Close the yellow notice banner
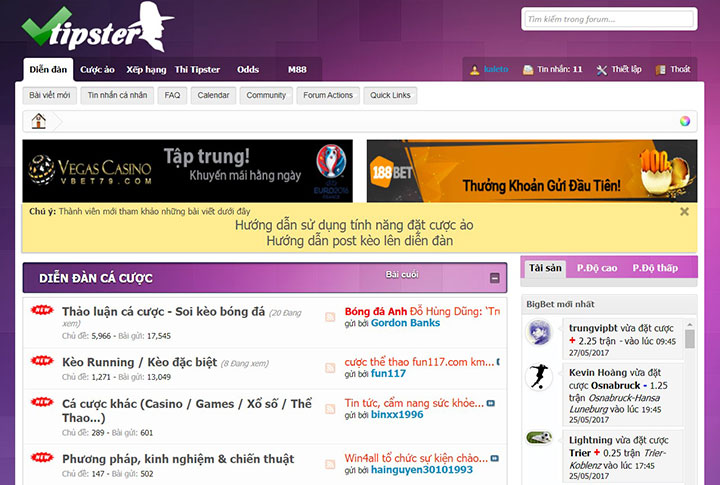 tap(684, 211)
